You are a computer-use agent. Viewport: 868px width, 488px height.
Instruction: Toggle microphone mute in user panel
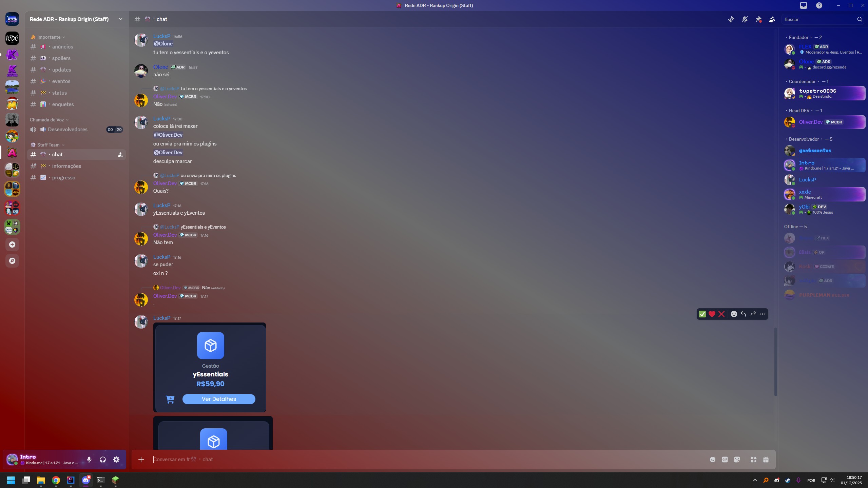tap(89, 460)
